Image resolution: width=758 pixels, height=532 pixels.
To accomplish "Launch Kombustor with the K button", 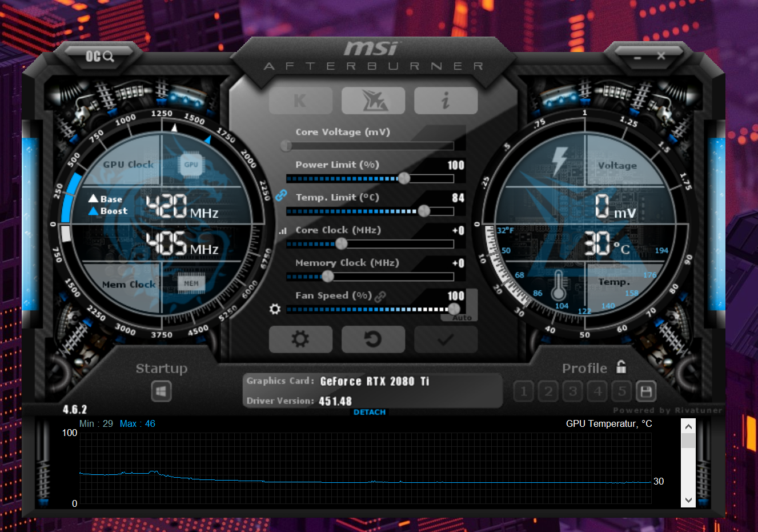I will (300, 101).
